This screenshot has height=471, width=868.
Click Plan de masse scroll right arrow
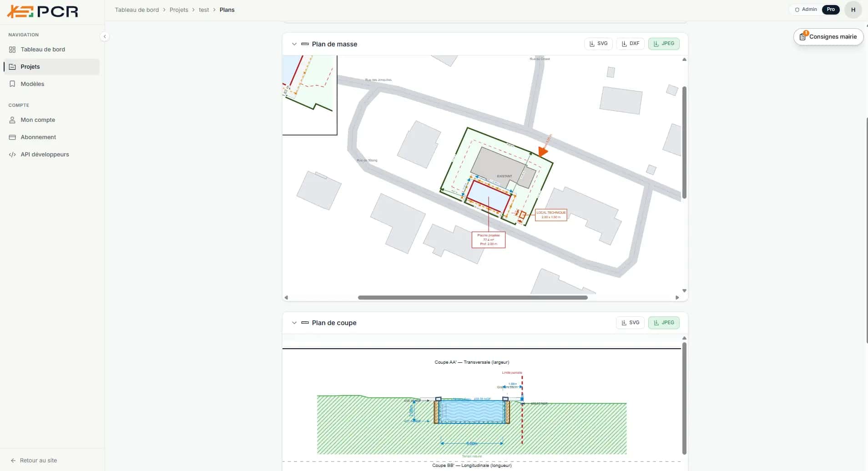(x=677, y=298)
